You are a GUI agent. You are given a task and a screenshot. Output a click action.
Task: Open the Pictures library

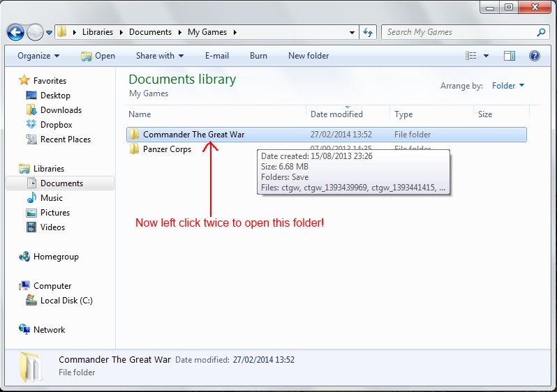click(x=54, y=212)
